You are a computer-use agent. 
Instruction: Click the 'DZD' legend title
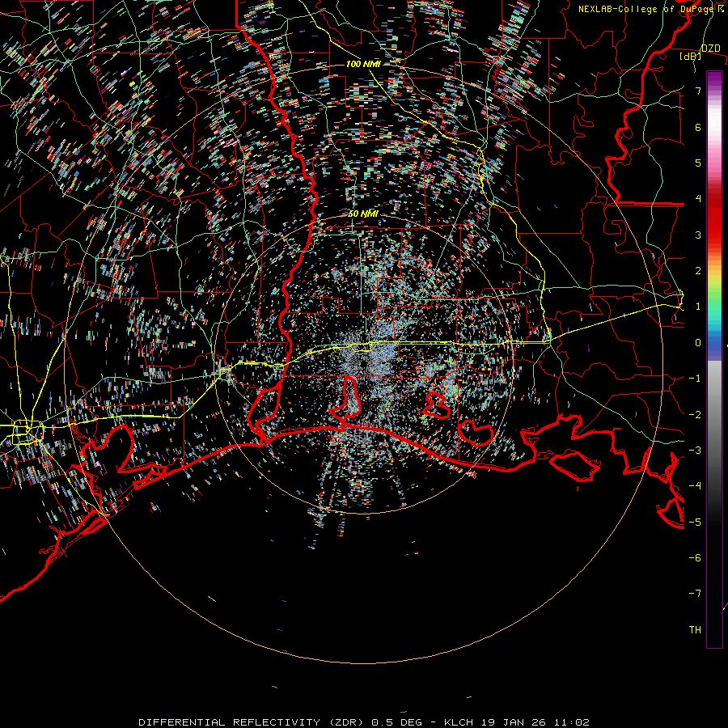tap(710, 49)
